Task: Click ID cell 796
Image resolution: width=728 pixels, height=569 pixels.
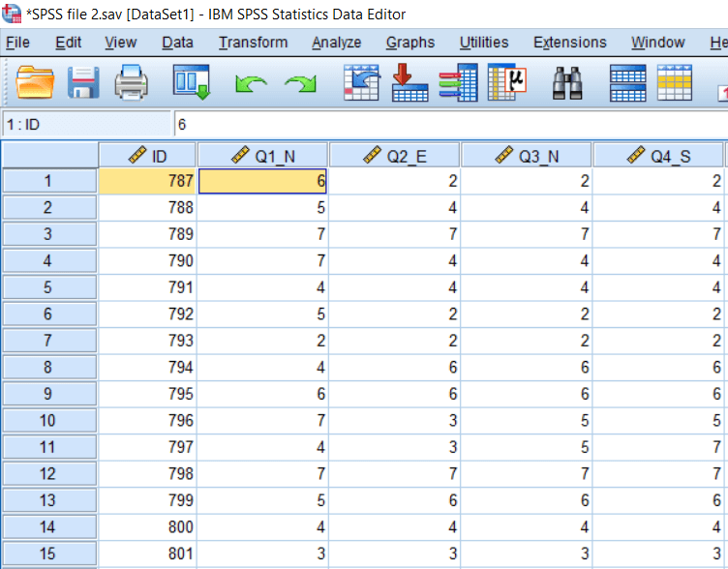Action: coord(147,421)
